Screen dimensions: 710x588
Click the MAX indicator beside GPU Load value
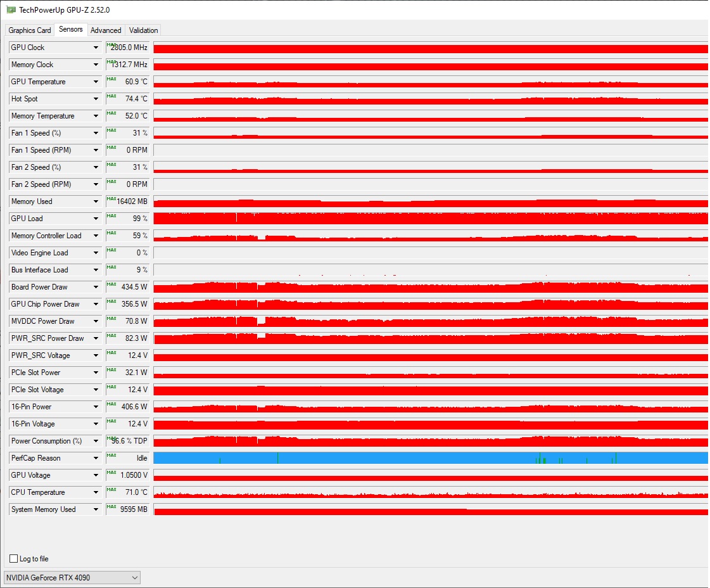(111, 215)
